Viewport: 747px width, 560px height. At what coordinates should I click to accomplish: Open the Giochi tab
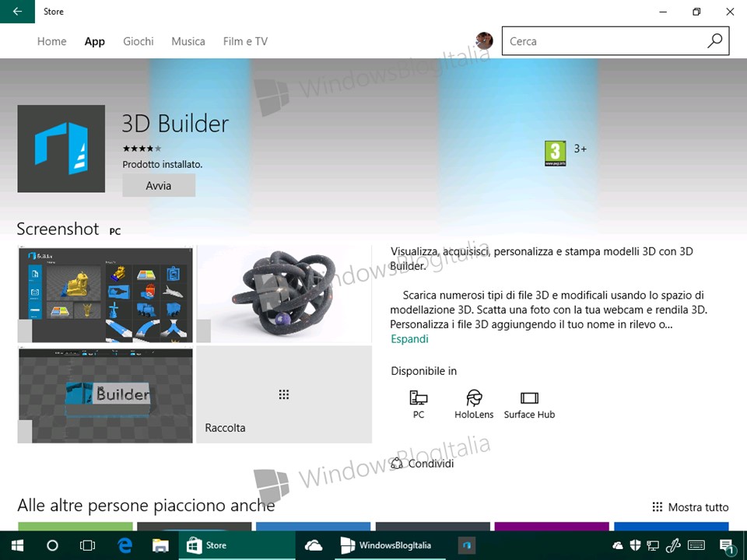tap(139, 41)
